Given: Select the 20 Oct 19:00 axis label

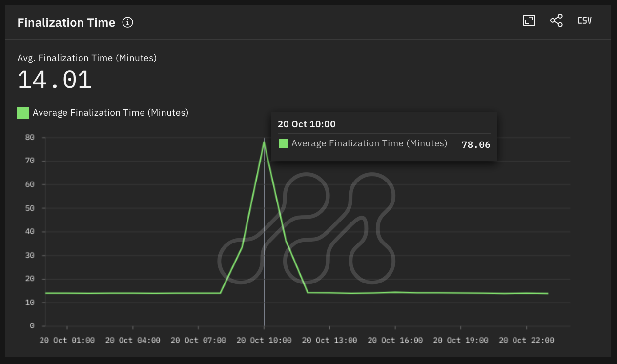Looking at the screenshot, I should pos(461,340).
